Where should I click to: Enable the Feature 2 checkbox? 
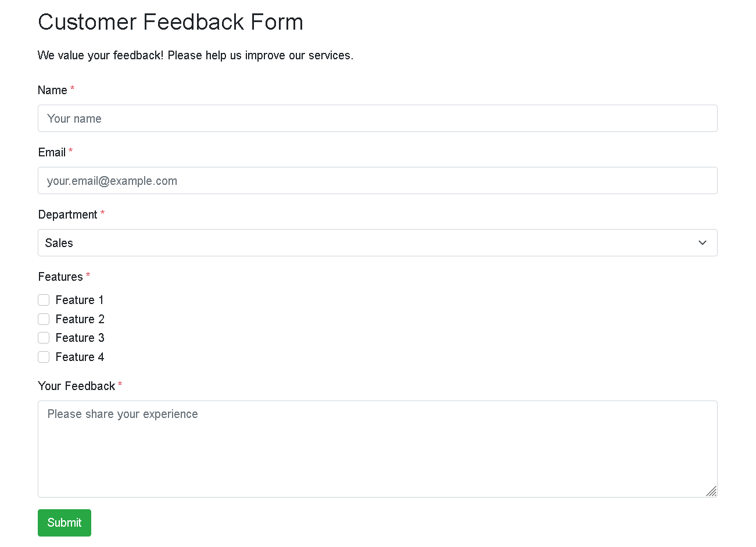[x=44, y=319]
